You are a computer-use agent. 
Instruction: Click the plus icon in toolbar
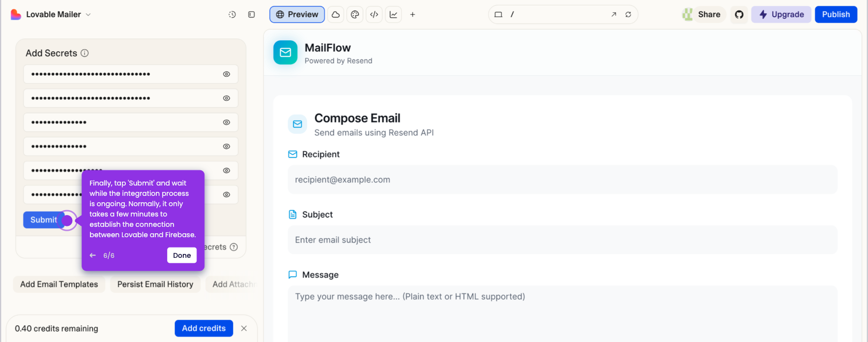click(413, 15)
